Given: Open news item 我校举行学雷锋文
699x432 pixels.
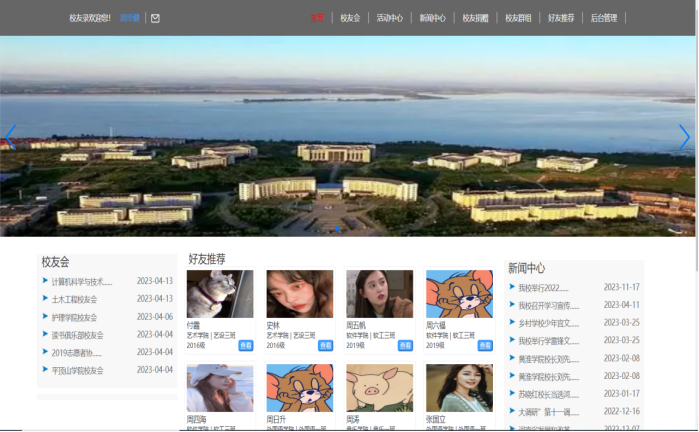Looking at the screenshot, I should (x=548, y=341).
